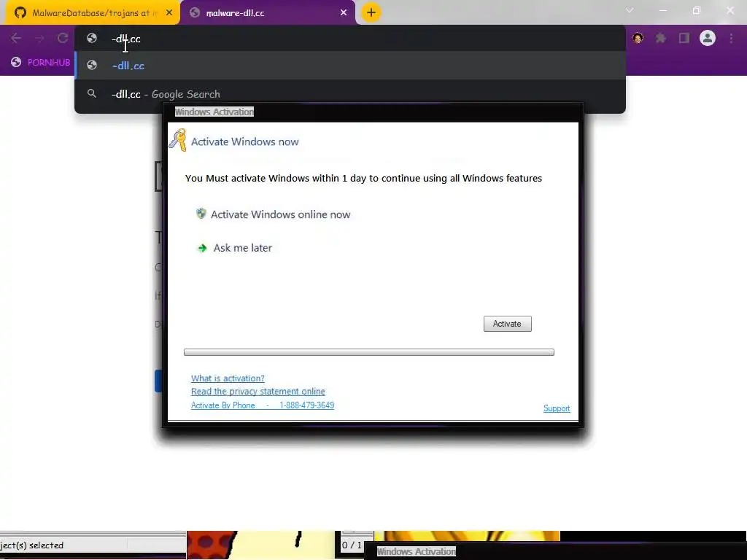Restore down the browser window
The width and height of the screenshot is (747, 560).
pos(697,10)
